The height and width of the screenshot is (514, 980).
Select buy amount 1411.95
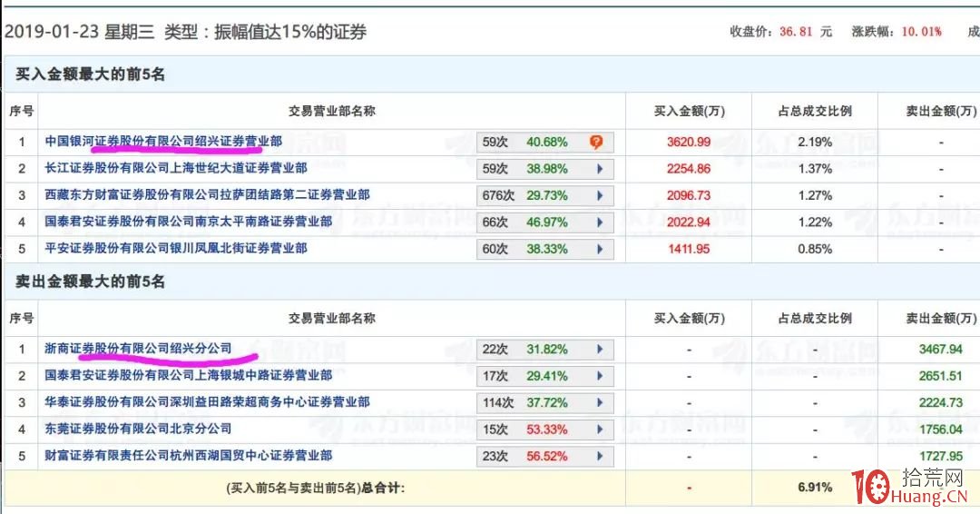[x=689, y=249]
